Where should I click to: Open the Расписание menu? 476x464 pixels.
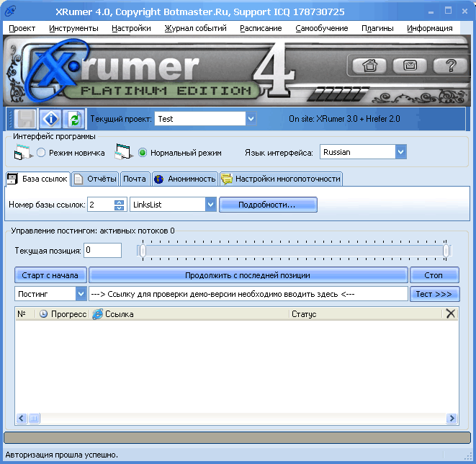pos(261,28)
